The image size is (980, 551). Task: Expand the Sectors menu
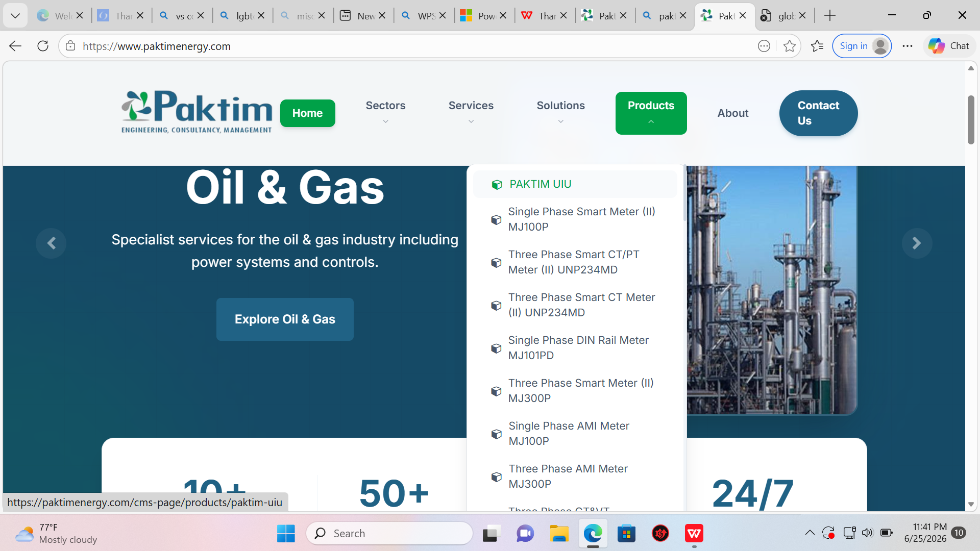[385, 113]
